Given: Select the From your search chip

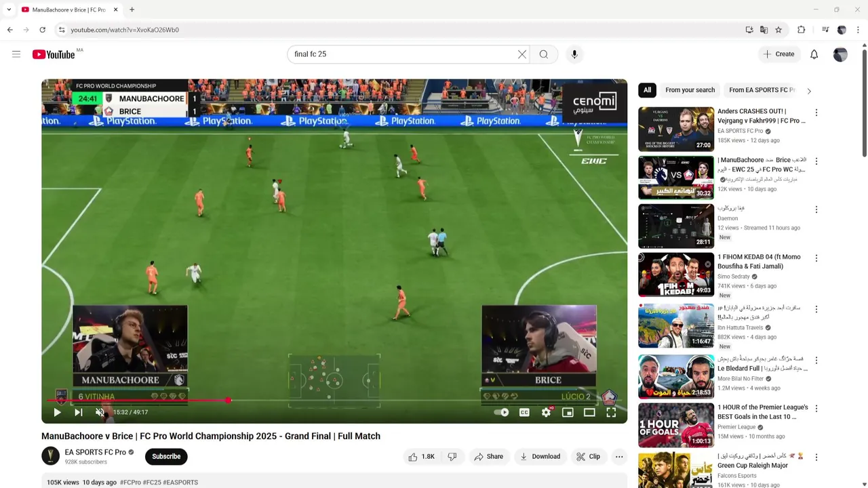Looking at the screenshot, I should 690,90.
